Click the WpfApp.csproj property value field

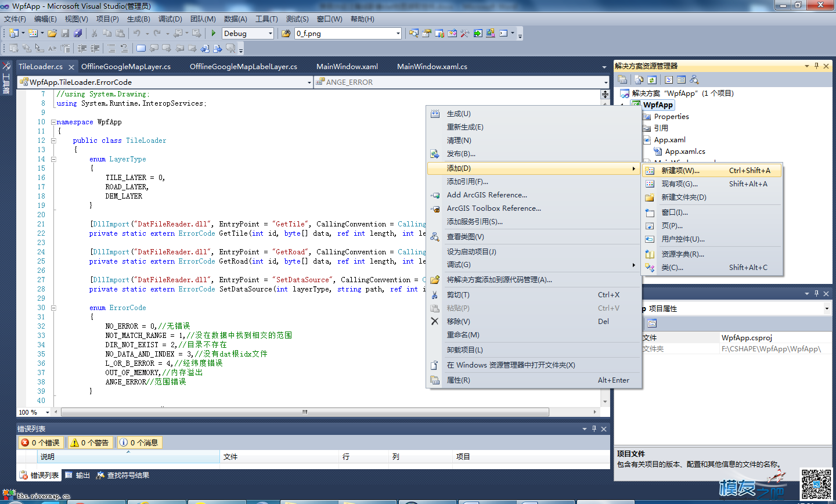(776, 337)
